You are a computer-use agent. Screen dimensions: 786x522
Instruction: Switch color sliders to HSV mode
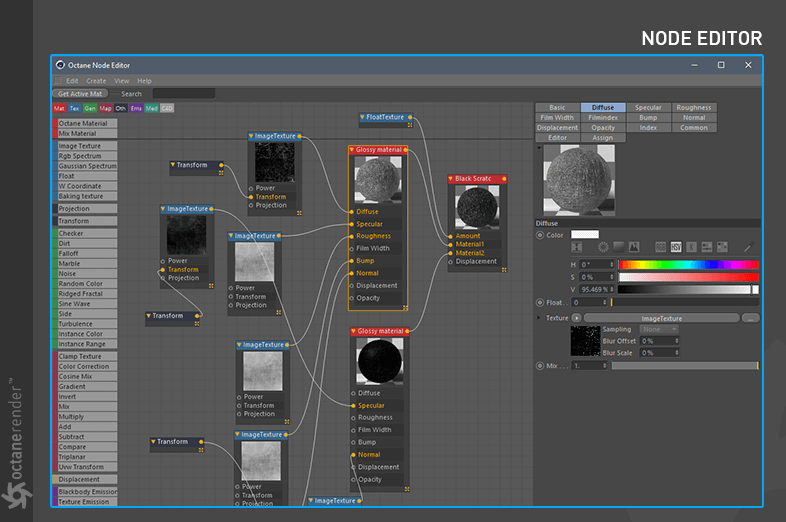coord(676,247)
